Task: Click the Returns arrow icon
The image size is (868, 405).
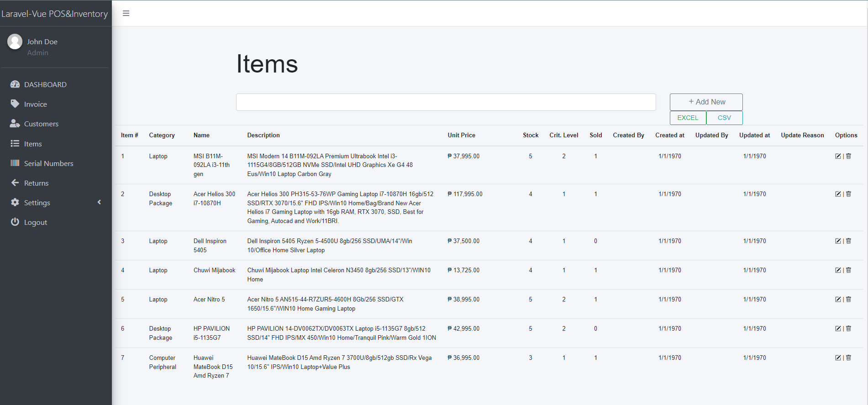Action: point(15,182)
